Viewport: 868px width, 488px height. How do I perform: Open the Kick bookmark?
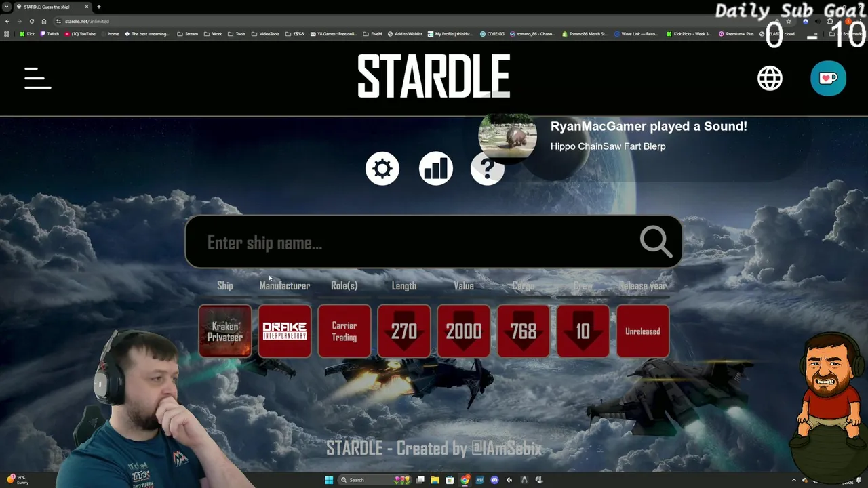click(x=27, y=34)
